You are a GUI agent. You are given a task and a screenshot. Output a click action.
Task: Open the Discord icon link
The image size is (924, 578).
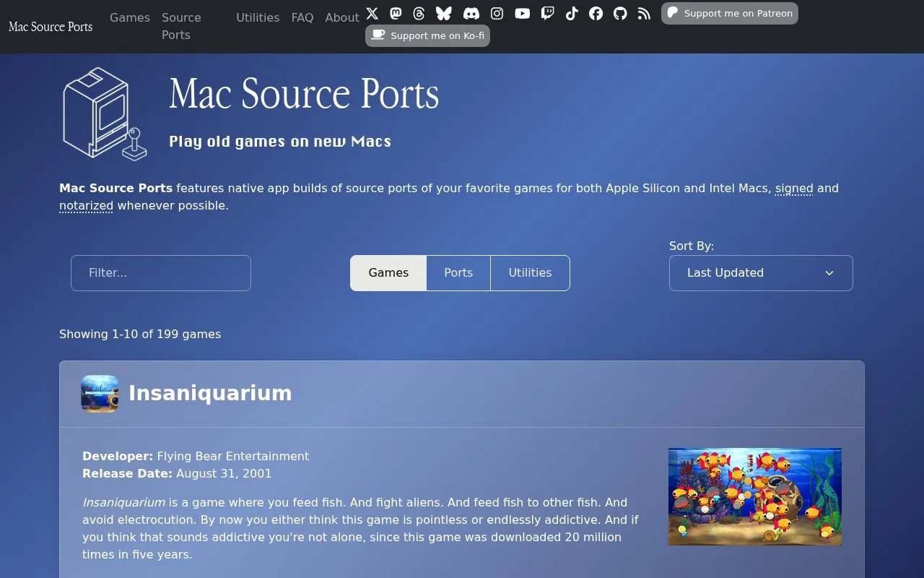pyautogui.click(x=471, y=13)
